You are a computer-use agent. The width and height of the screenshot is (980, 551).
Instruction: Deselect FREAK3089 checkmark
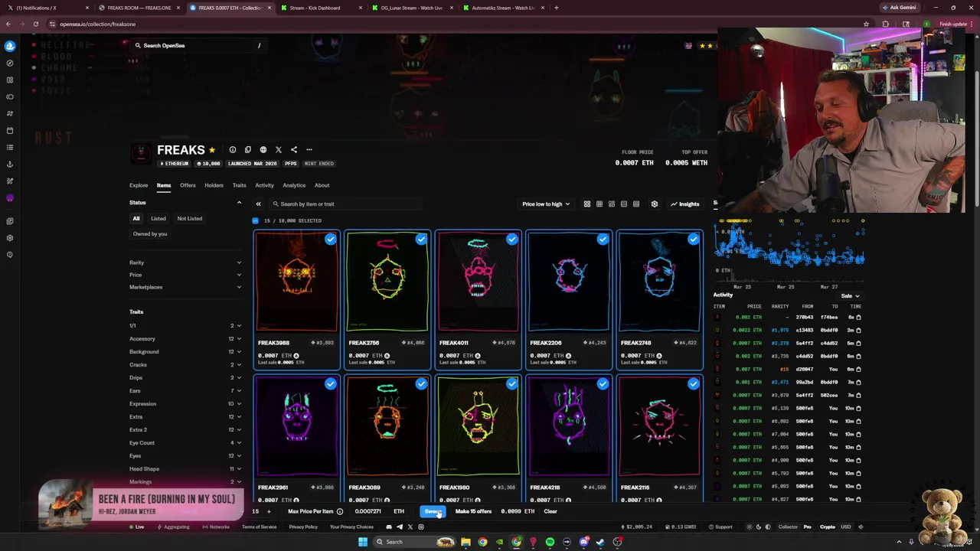pos(421,384)
